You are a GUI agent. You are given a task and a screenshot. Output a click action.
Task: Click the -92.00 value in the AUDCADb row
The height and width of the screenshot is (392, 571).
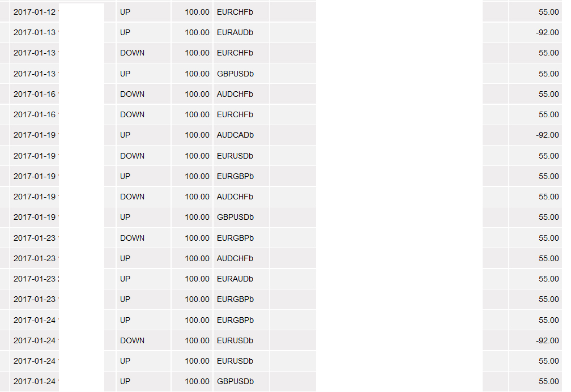point(547,135)
